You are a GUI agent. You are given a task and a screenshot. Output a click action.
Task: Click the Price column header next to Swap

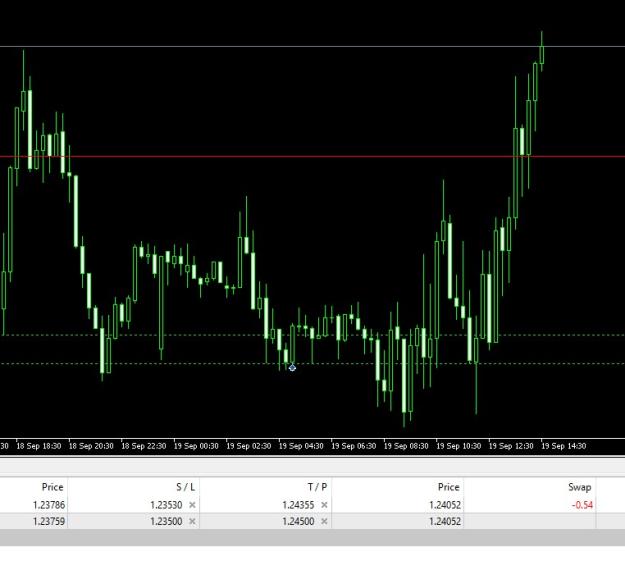(x=448, y=487)
